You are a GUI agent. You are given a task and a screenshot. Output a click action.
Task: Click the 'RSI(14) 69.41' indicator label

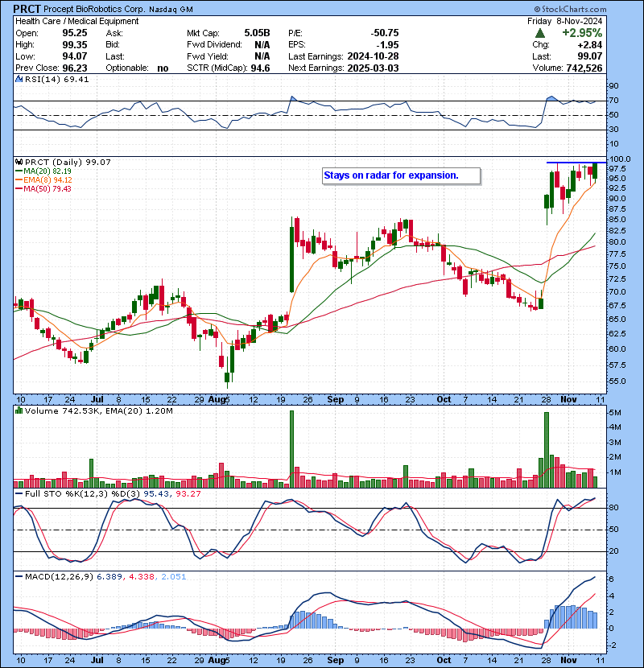point(56,79)
